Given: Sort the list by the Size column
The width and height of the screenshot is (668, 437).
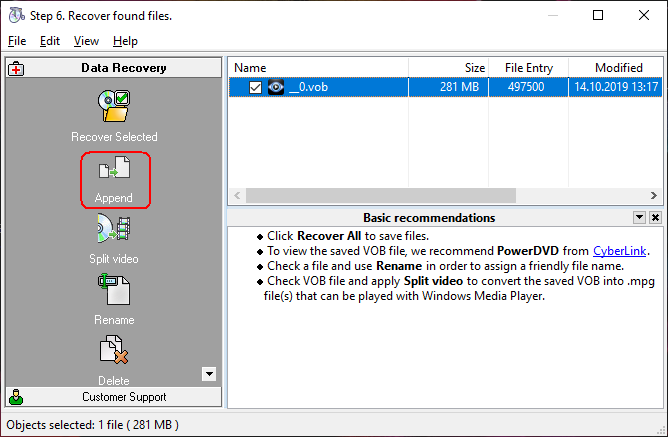Looking at the screenshot, I should pos(449,68).
